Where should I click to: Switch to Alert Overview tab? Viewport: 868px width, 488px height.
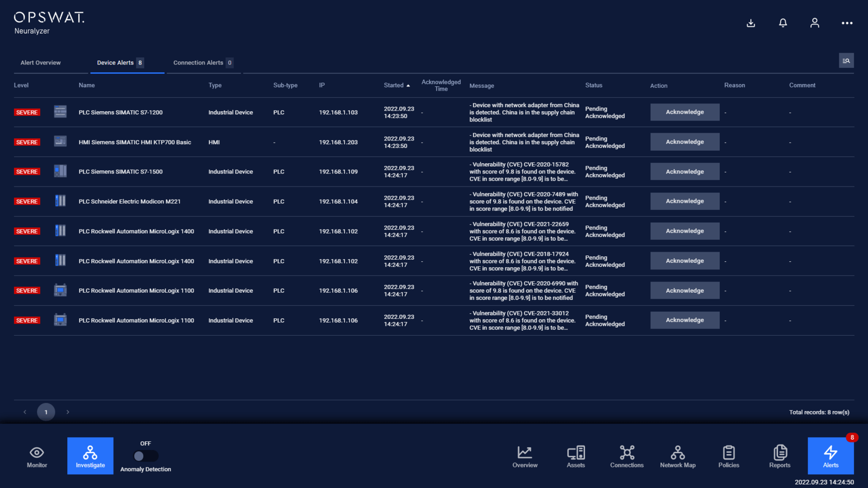click(41, 63)
